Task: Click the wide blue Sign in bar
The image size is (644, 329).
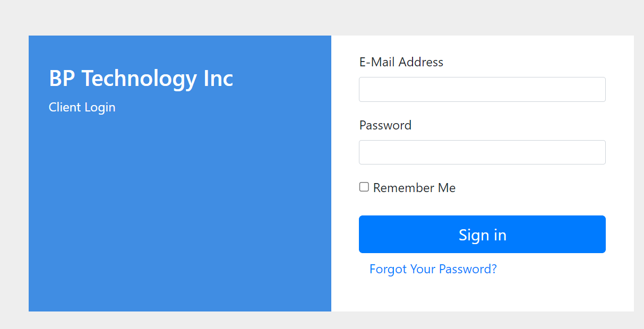Action: [482, 234]
